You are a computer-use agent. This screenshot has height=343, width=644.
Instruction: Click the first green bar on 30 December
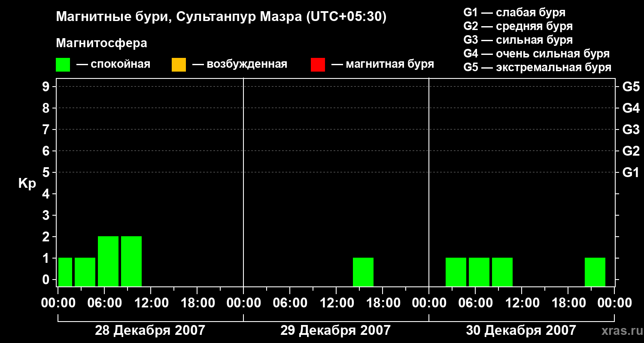pos(456,272)
